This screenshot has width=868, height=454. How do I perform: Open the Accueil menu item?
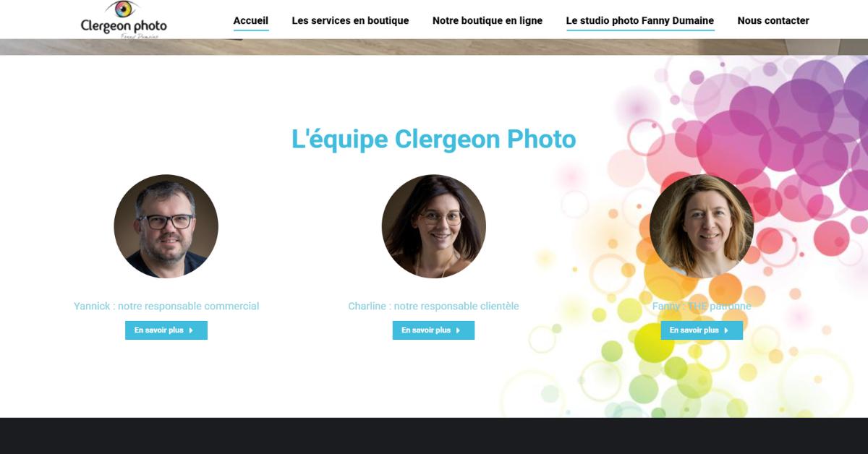251,20
